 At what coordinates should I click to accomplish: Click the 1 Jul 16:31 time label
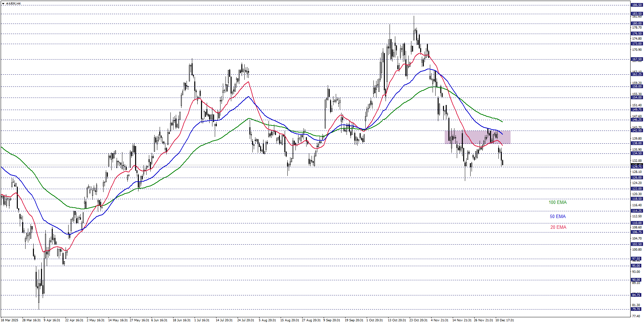[x=202, y=320]
